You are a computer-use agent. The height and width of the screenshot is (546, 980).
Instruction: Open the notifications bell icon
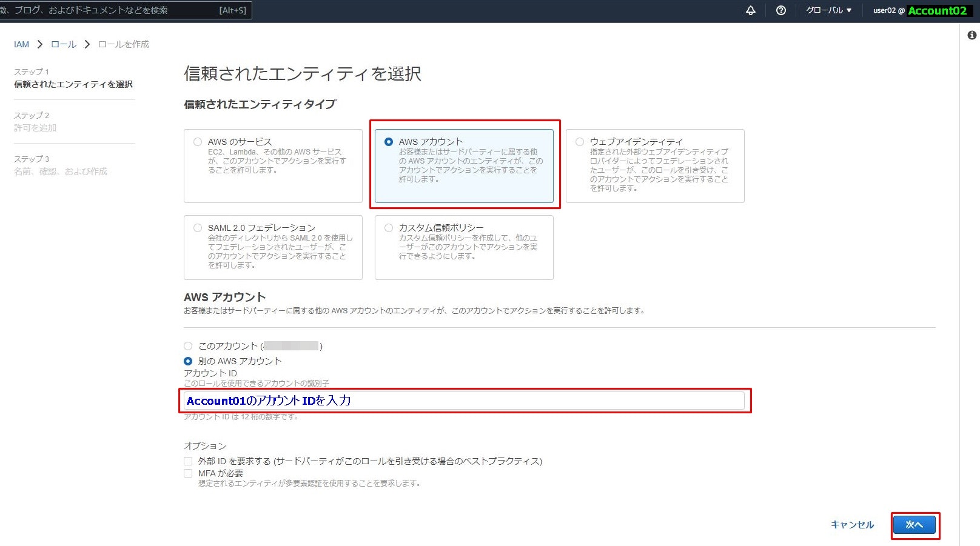coord(751,10)
